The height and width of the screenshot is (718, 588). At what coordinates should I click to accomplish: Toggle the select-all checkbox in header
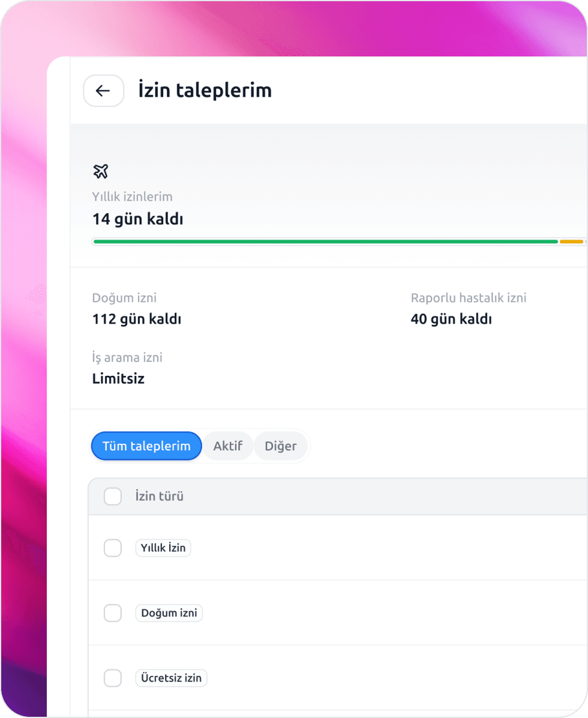[113, 496]
